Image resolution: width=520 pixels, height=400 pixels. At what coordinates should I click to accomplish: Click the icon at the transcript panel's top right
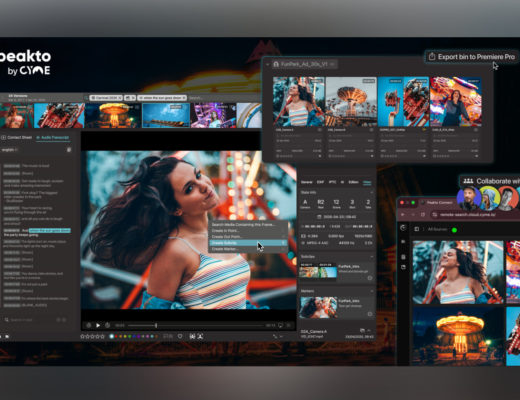[x=69, y=150]
